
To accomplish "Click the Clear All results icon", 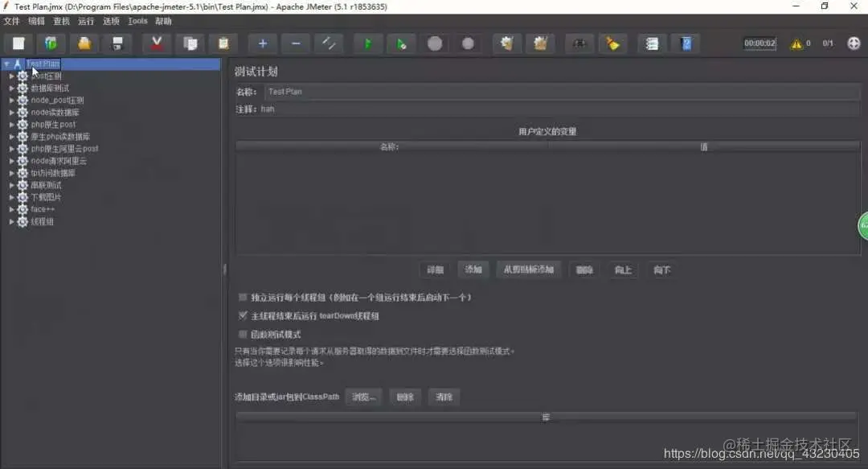I will click(540, 43).
